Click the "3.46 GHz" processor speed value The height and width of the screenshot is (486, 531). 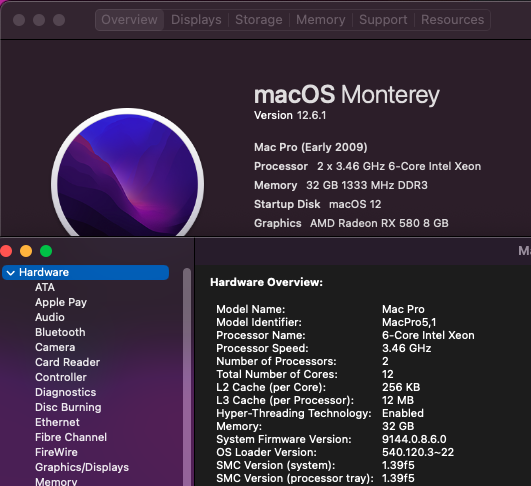(407, 348)
